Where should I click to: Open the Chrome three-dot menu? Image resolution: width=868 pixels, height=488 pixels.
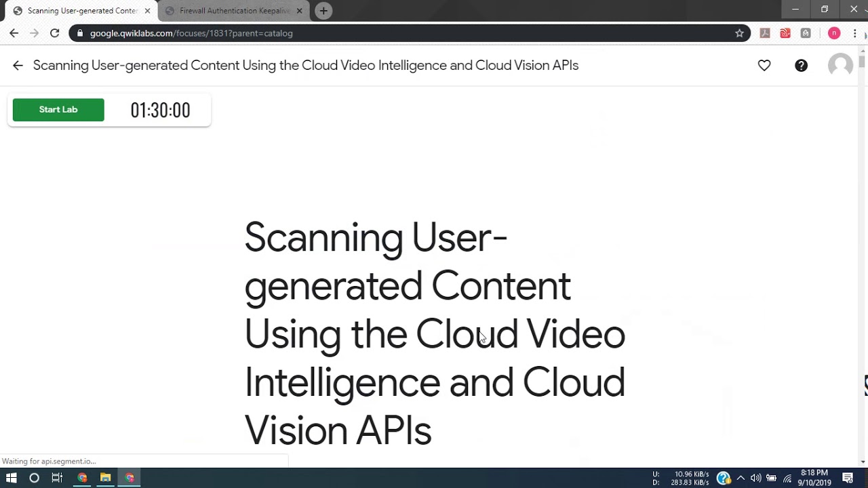click(854, 33)
